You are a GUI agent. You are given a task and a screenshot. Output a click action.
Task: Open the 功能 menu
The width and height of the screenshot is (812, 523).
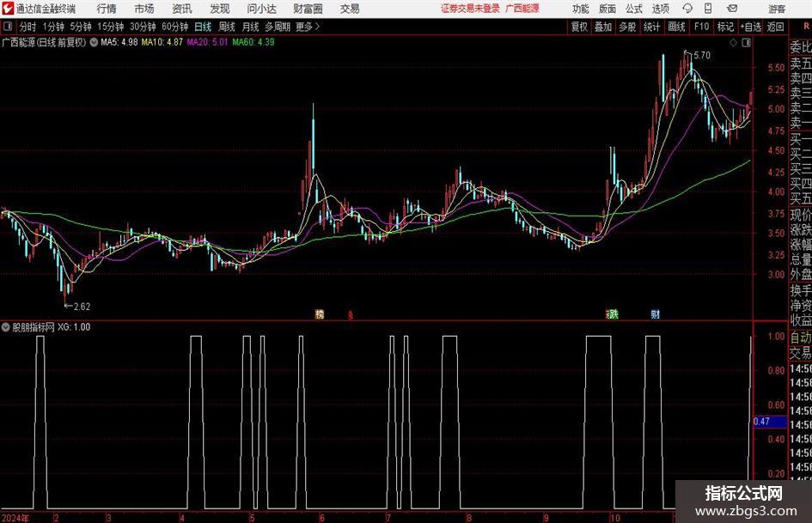click(x=581, y=9)
